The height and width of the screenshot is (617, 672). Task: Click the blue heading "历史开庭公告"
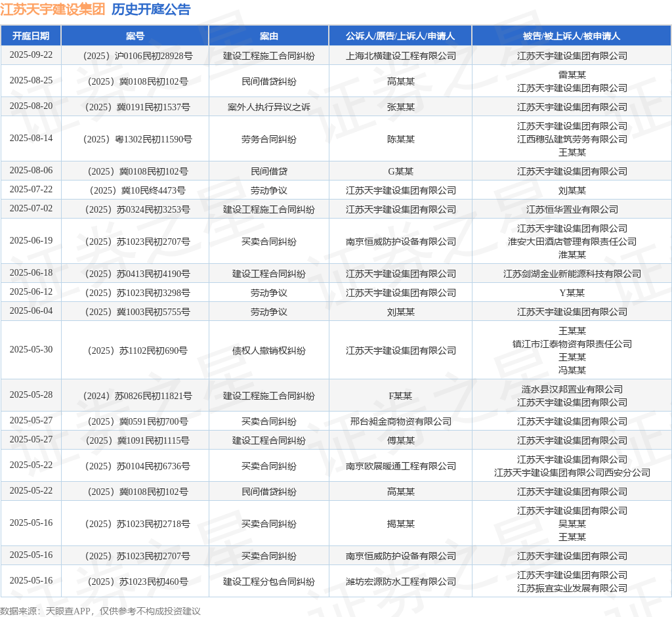coord(151,9)
